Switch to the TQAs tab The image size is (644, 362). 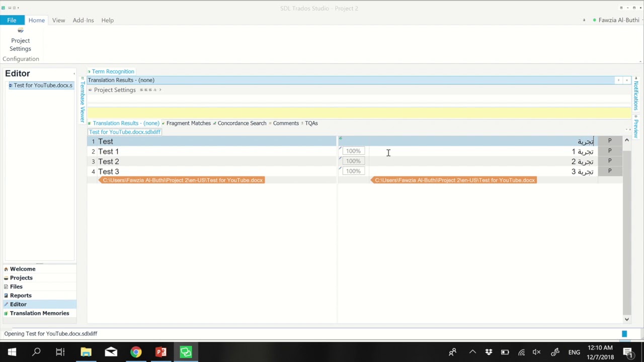tap(309, 123)
